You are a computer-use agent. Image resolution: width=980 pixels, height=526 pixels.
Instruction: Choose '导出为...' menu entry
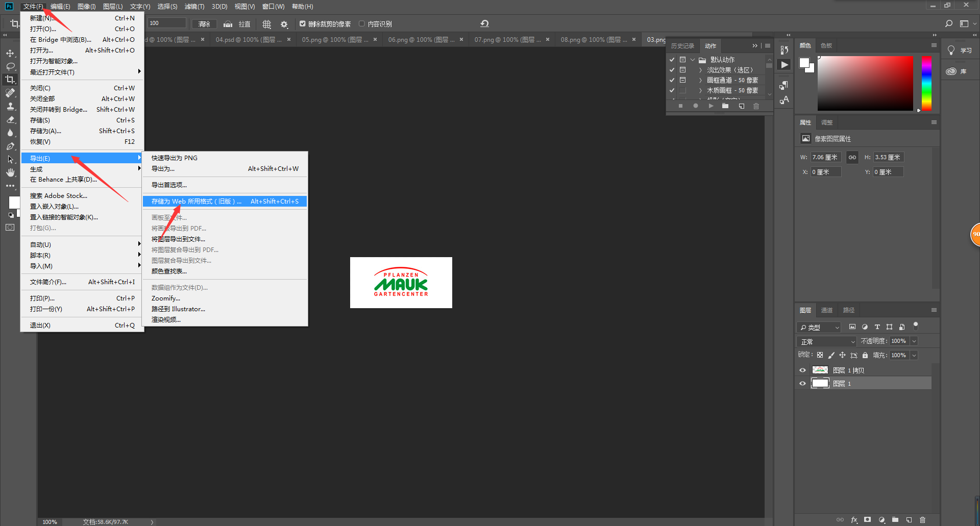pyautogui.click(x=225, y=169)
